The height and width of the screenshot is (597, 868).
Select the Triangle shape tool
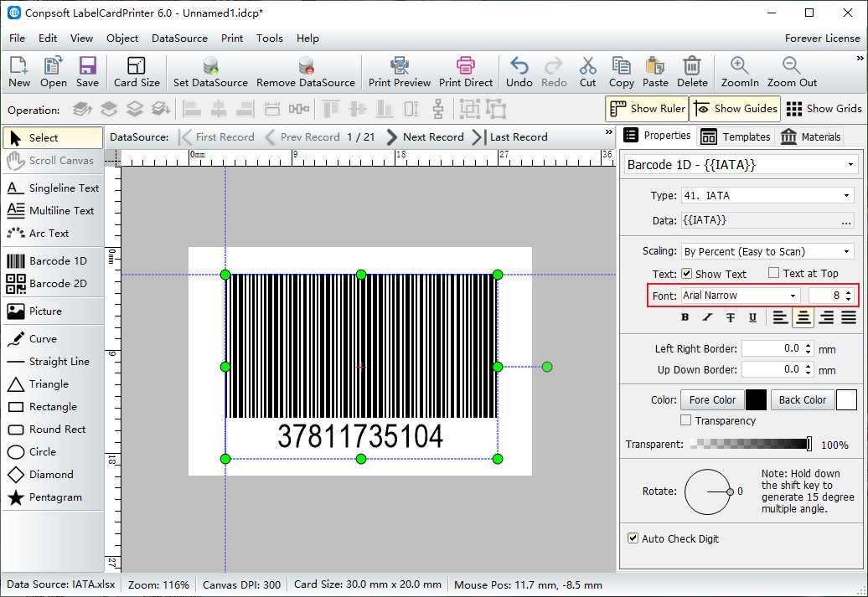tap(53, 384)
